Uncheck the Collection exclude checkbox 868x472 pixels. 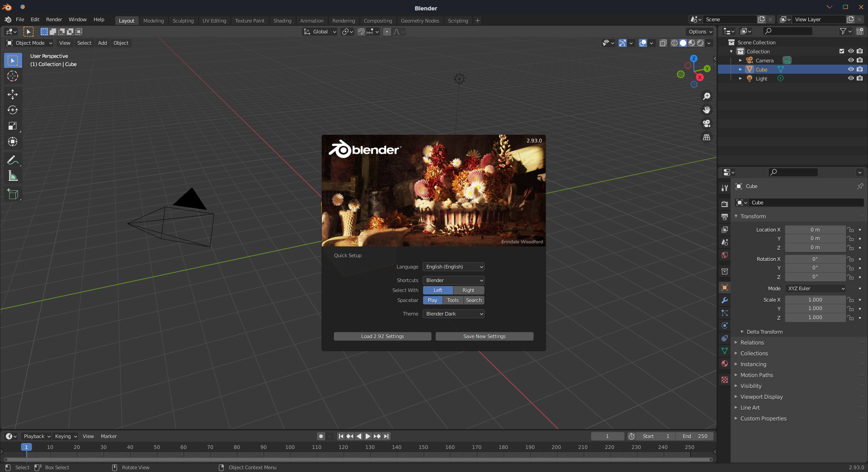[x=841, y=51]
